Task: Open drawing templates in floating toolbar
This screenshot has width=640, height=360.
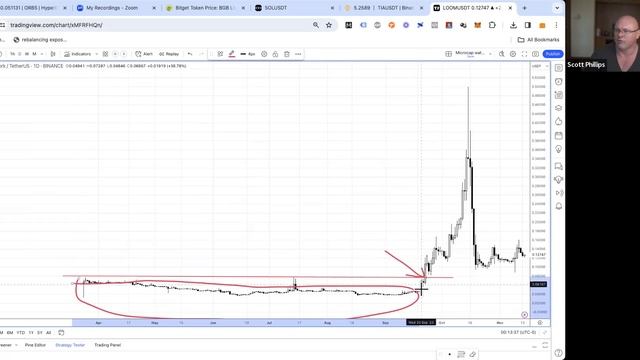Action: click(x=220, y=54)
